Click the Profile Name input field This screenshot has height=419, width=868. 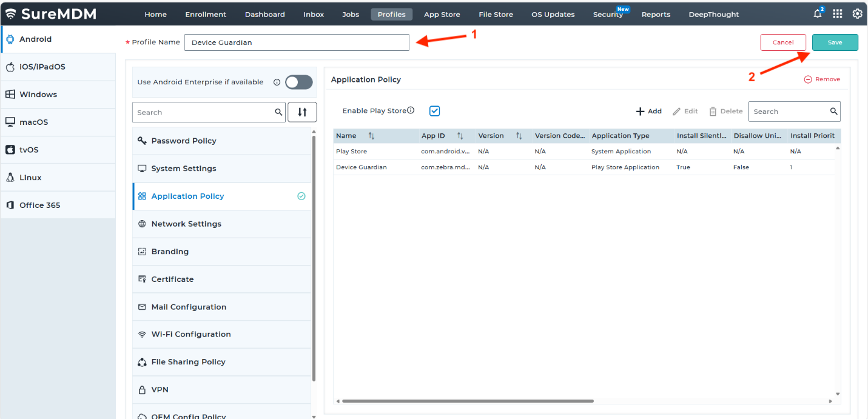[297, 42]
